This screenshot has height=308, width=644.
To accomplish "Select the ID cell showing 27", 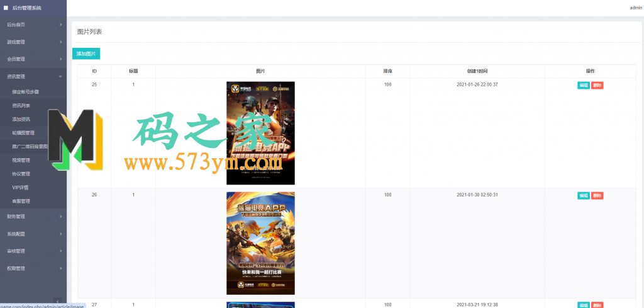I will click(94, 305).
